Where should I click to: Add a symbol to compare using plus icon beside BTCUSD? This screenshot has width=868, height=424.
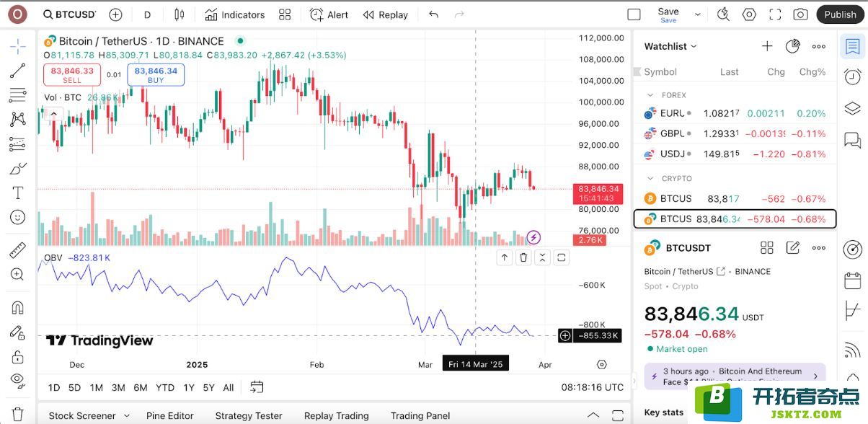click(x=115, y=14)
